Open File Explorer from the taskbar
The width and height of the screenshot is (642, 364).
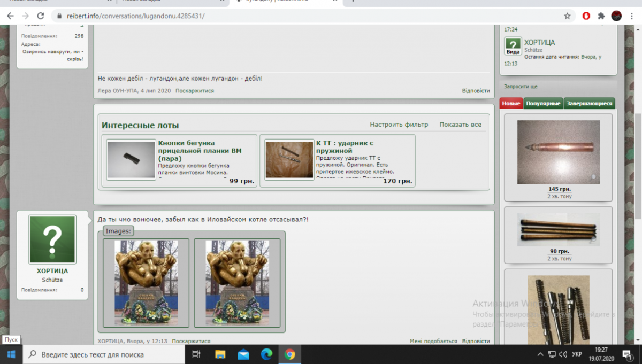[220, 354]
